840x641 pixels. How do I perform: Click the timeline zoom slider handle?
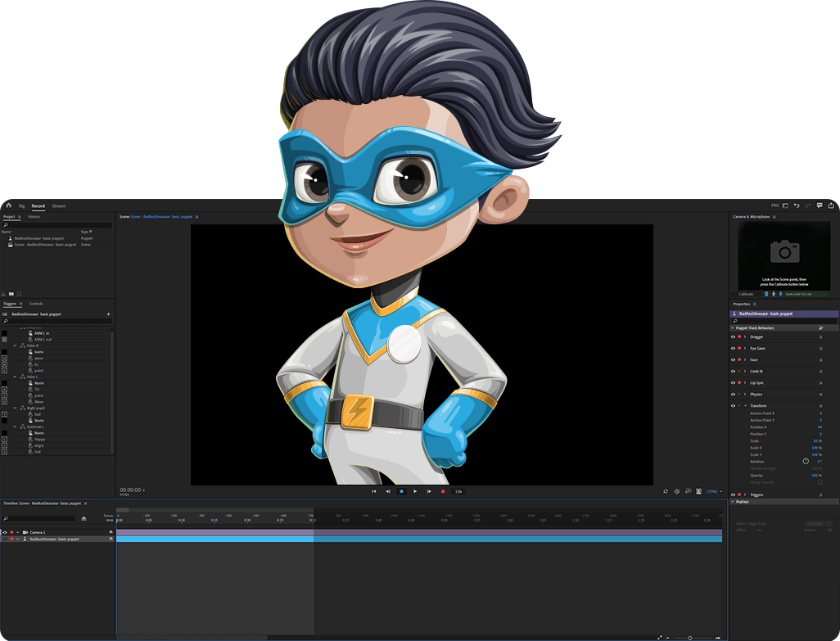point(689,637)
